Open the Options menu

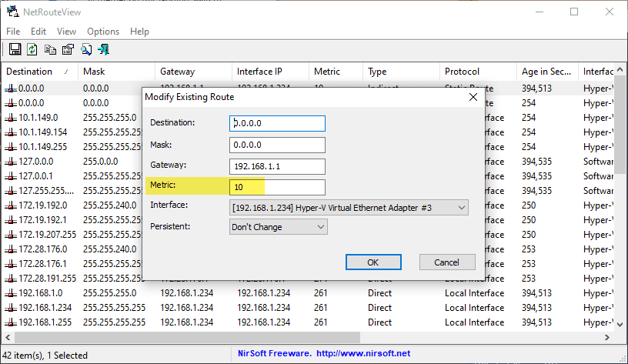[x=103, y=32]
